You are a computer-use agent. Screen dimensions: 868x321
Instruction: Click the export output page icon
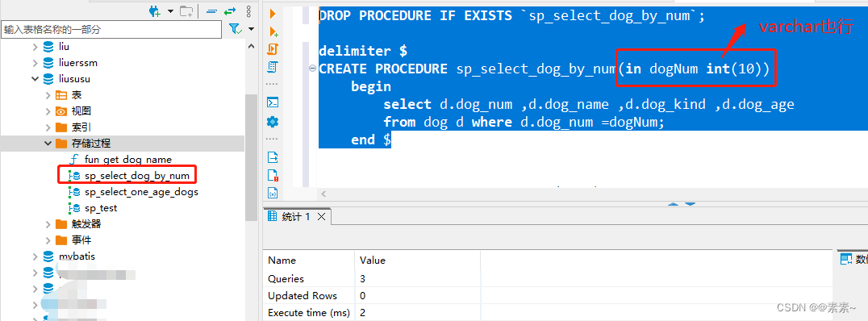point(273,157)
